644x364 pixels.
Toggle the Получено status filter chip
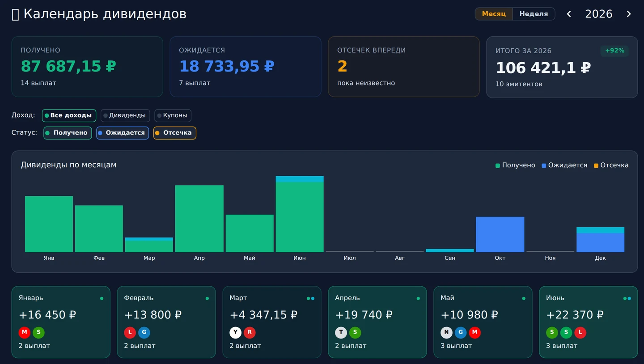(x=68, y=133)
